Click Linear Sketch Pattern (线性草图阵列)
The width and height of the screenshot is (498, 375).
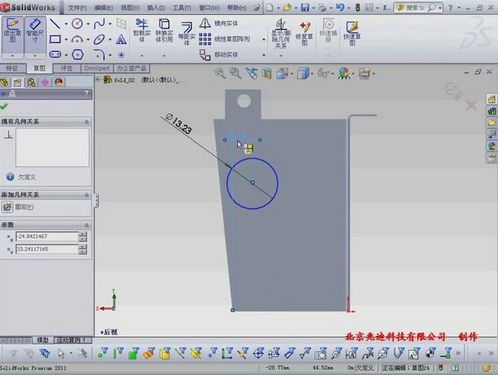(224, 39)
